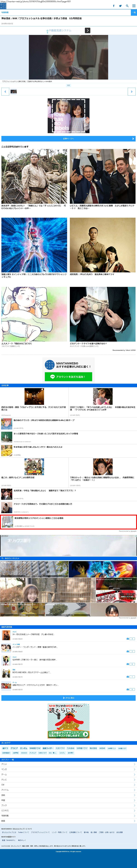Open the 動画 category row

[69, 821]
